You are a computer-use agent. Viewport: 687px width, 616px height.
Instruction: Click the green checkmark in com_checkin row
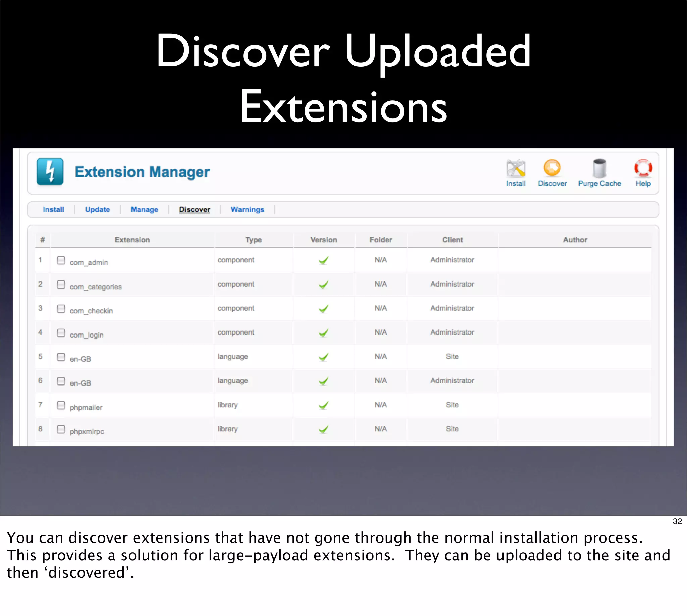tap(323, 309)
